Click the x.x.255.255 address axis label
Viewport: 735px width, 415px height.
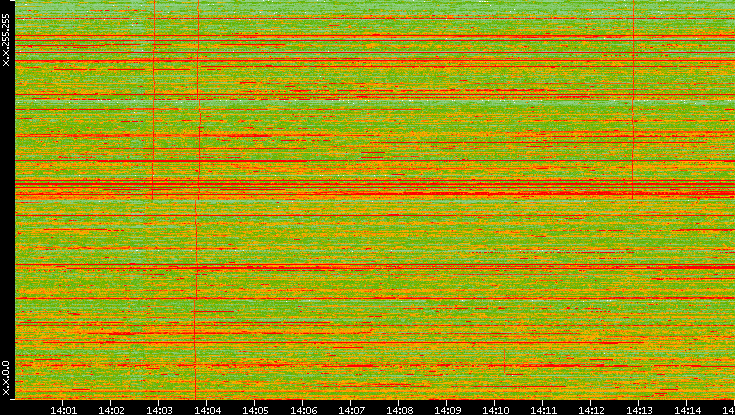point(6,40)
